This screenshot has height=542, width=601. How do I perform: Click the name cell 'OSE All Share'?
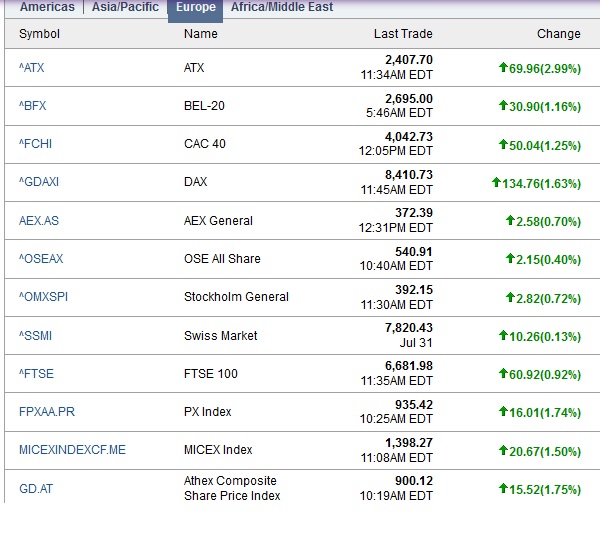tap(222, 259)
